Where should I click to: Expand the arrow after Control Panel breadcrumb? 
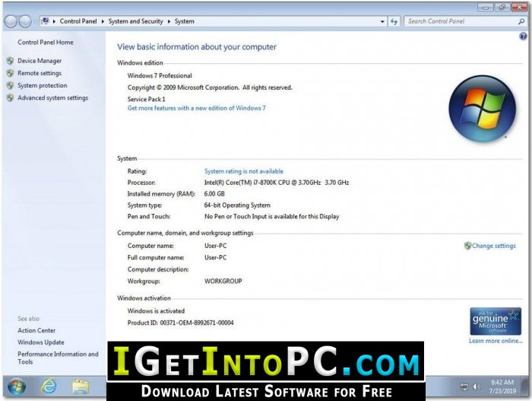[103, 21]
